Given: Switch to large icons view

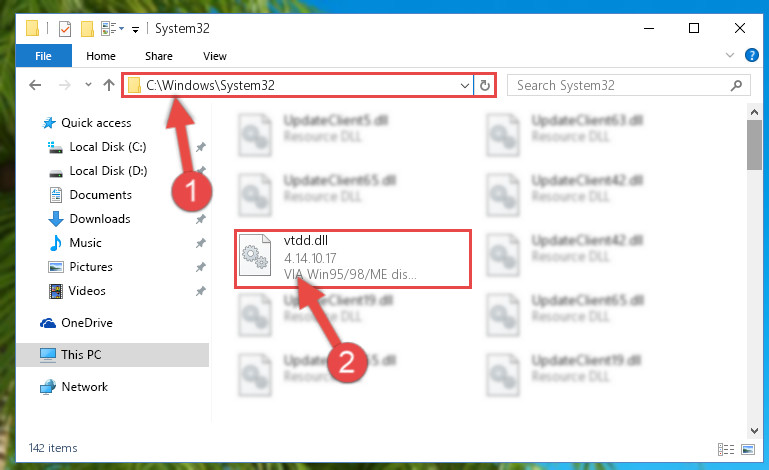Looking at the screenshot, I should pos(748,449).
